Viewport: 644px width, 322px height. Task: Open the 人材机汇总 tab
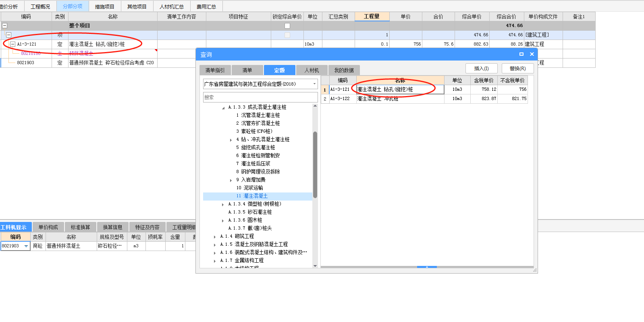tap(172, 6)
